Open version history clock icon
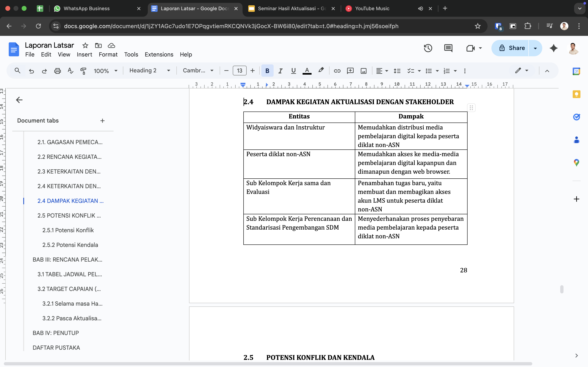Screen dimensions: 588x367 (x=428, y=48)
